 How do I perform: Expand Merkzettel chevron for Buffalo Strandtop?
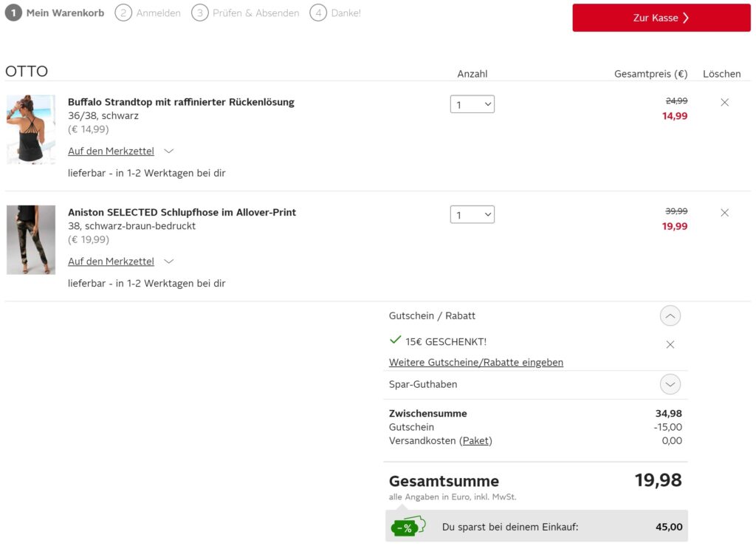click(x=168, y=151)
